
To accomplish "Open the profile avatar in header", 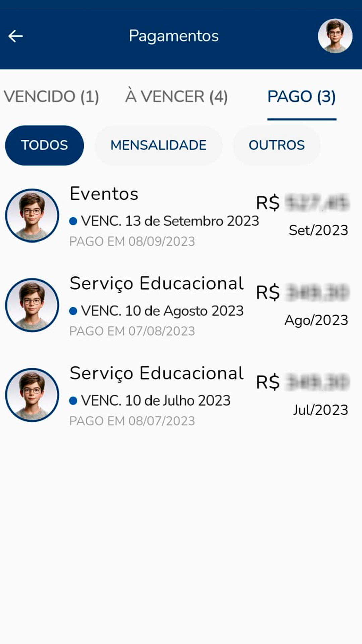I will (335, 36).
